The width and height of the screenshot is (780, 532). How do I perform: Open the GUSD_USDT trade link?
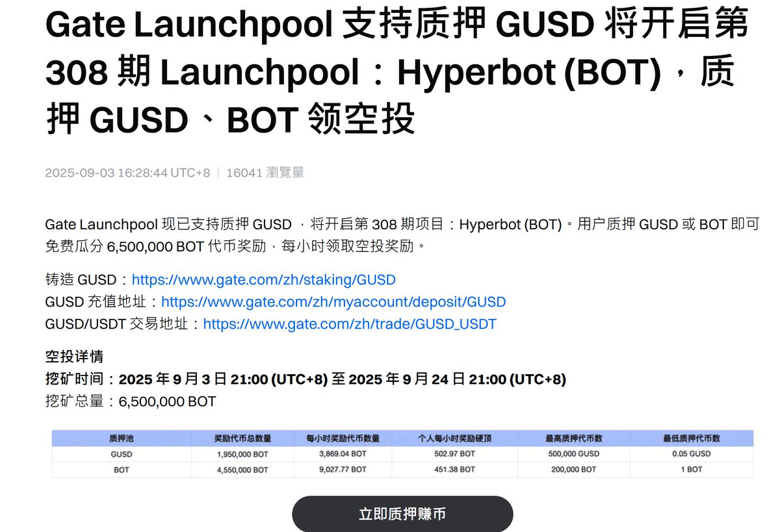click(x=350, y=323)
